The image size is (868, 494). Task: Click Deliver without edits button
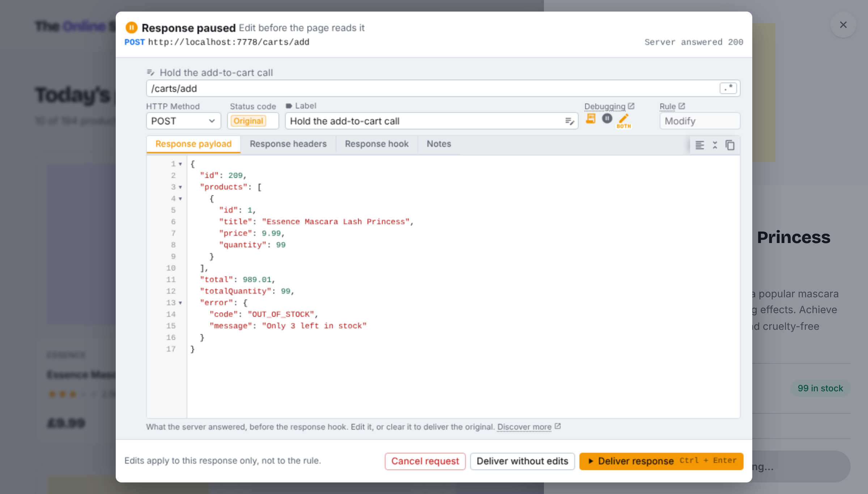click(x=523, y=461)
